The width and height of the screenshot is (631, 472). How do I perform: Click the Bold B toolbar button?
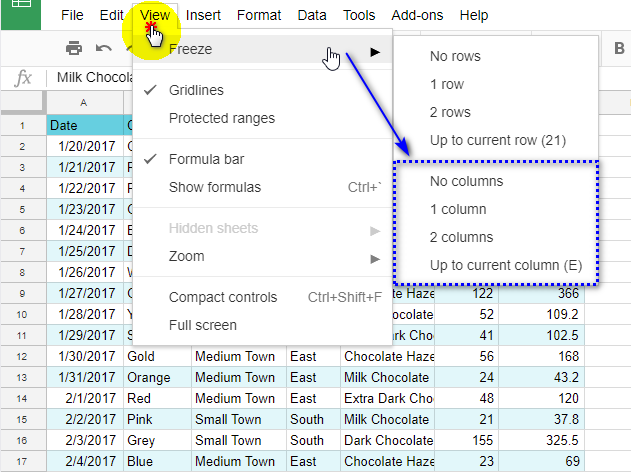pyautogui.click(x=619, y=49)
